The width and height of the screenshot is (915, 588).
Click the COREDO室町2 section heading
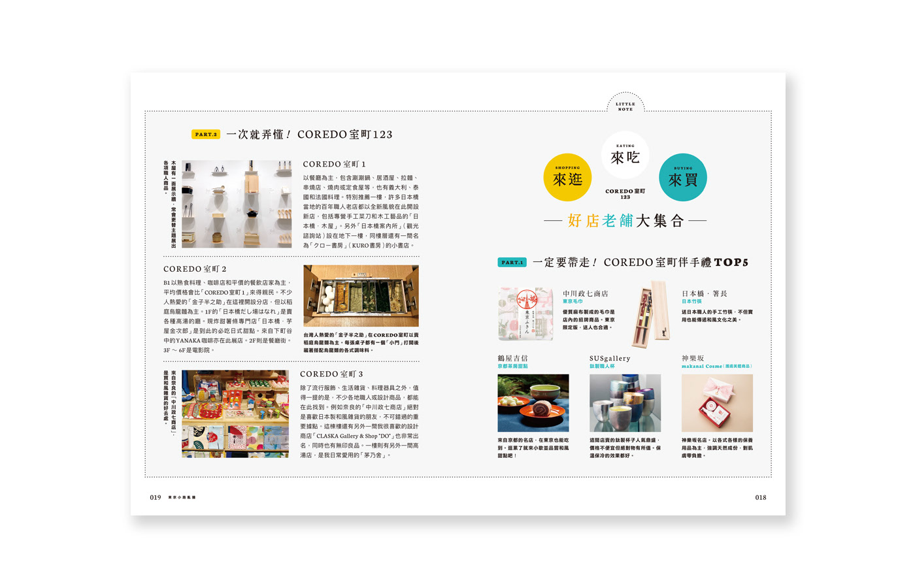coord(195,269)
